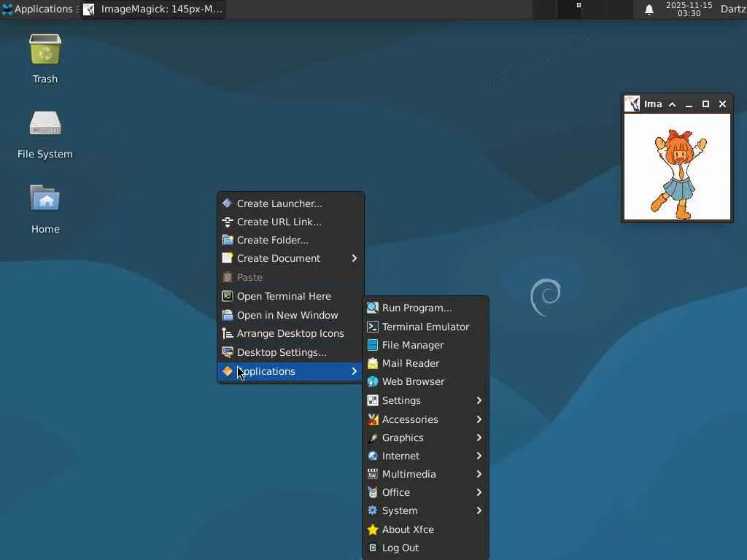The width and height of the screenshot is (747, 560).
Task: Click the Open in New Window label text
Action: pos(287,315)
